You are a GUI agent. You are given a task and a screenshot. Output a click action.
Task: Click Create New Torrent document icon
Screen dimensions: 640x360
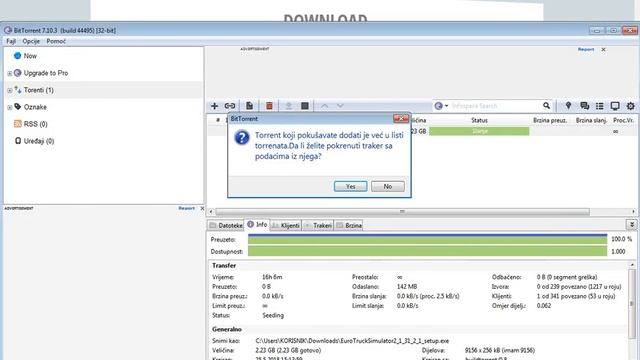click(249, 106)
